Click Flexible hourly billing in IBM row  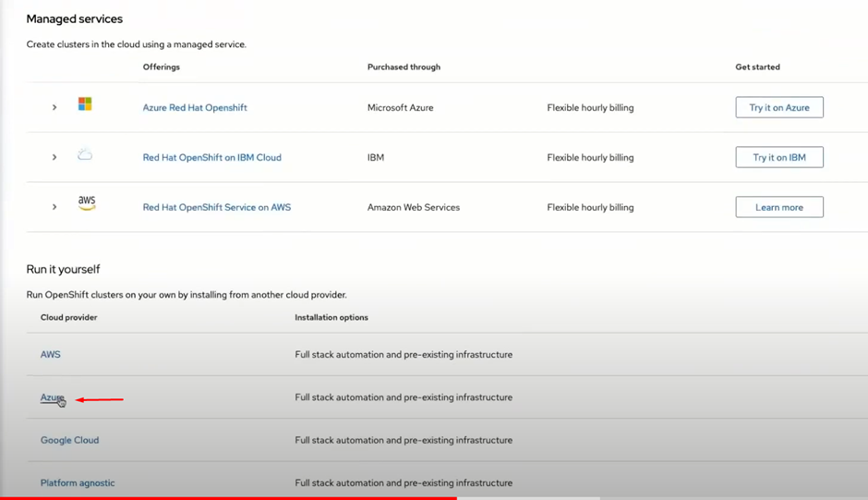(590, 157)
